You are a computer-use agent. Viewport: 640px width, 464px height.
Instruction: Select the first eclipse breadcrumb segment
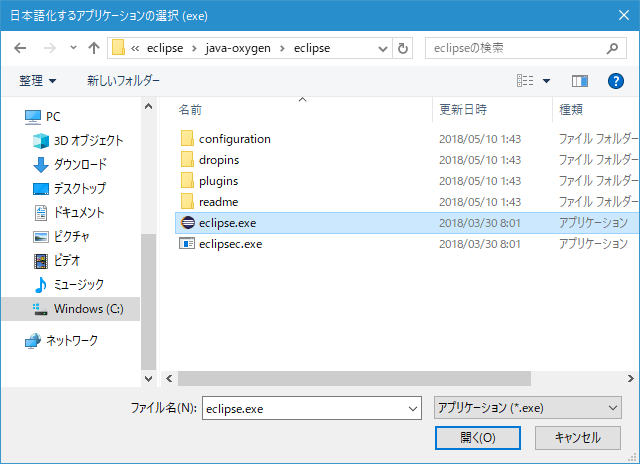[165, 48]
